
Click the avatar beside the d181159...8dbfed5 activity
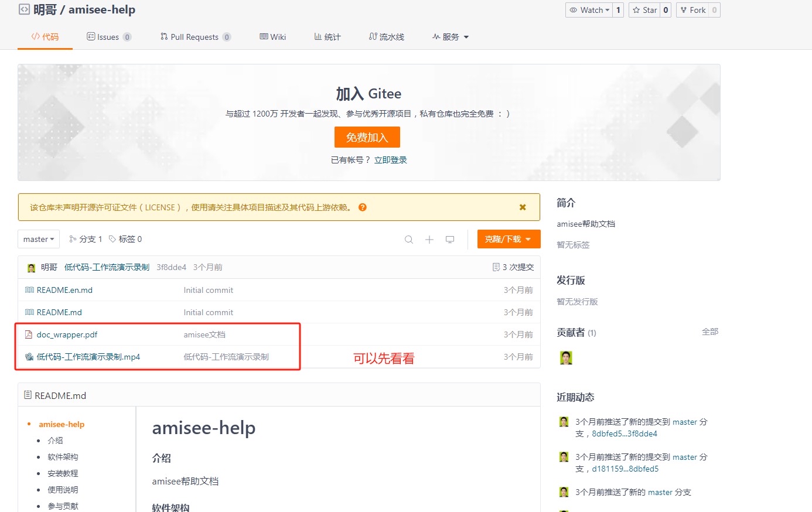coord(564,457)
